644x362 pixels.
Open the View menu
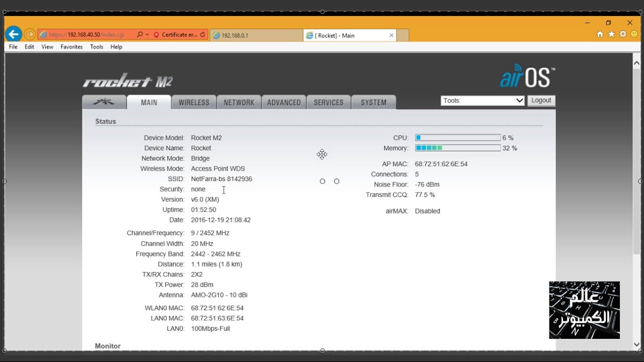(47, 47)
